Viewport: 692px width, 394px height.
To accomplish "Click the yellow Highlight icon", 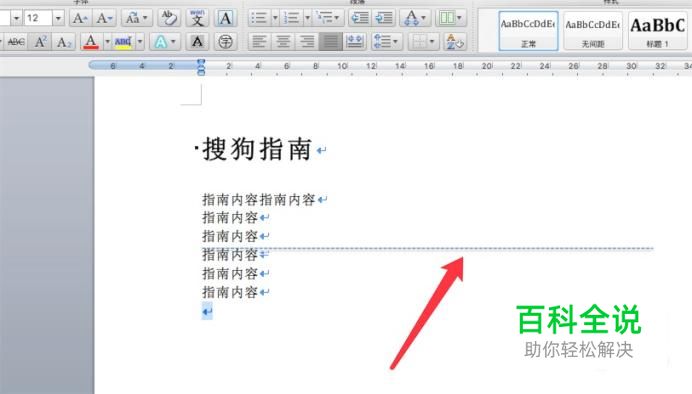I will coord(123,42).
